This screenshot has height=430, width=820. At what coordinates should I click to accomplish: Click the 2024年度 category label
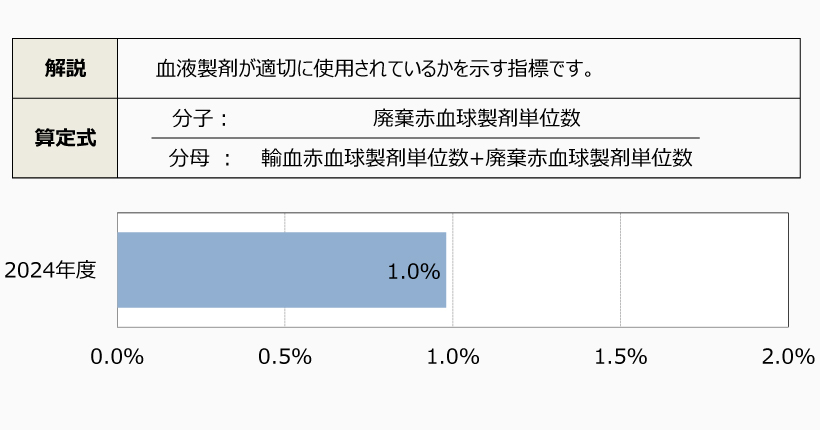click(x=50, y=270)
